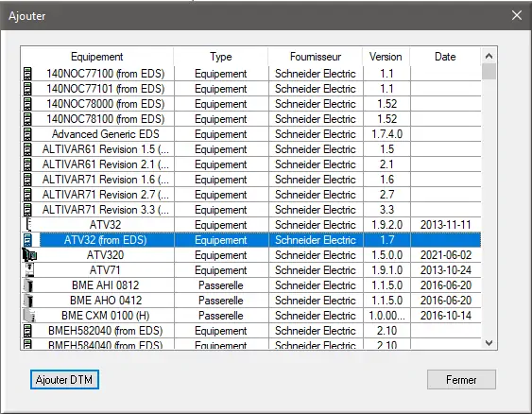Click Passerelle type in BME AHI 0812 row
Image resolution: width=532 pixels, height=414 pixels.
coord(221,285)
